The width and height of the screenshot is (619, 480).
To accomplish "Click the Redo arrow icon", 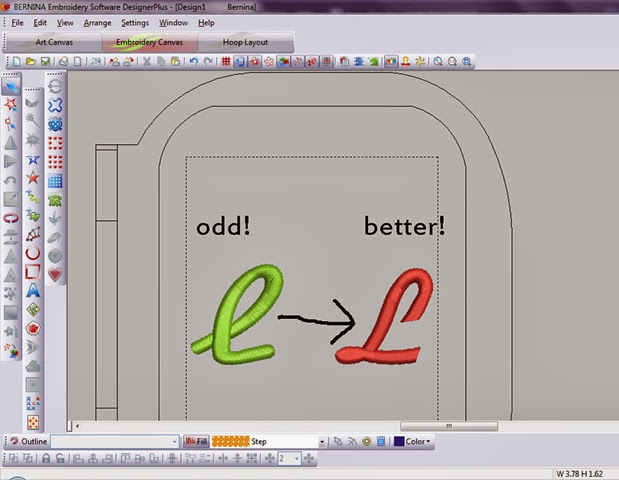I will click(208, 62).
